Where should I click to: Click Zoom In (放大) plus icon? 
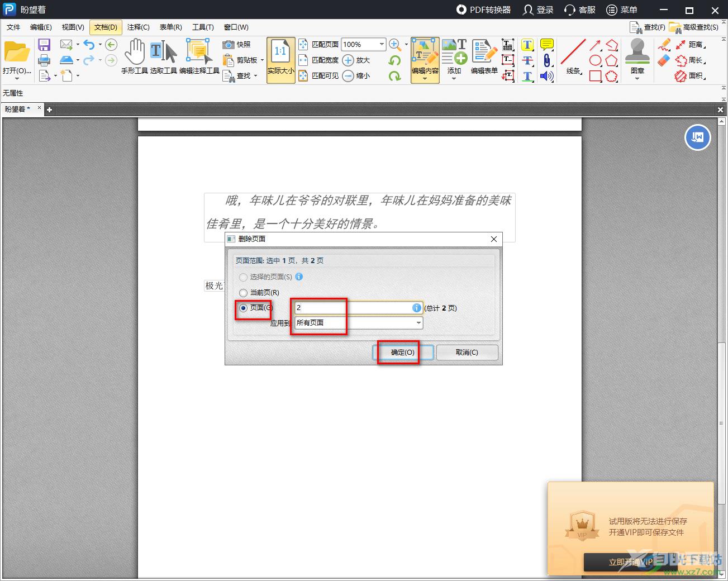348,60
